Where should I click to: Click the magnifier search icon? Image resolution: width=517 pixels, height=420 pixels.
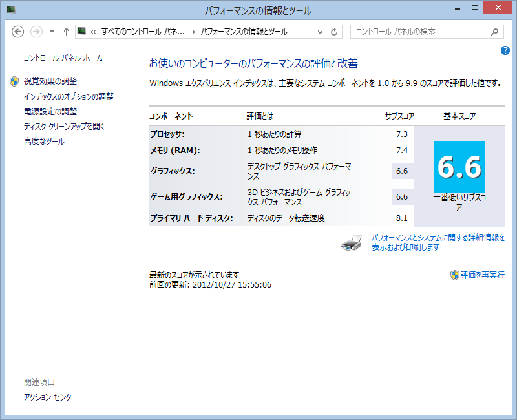tap(494, 32)
